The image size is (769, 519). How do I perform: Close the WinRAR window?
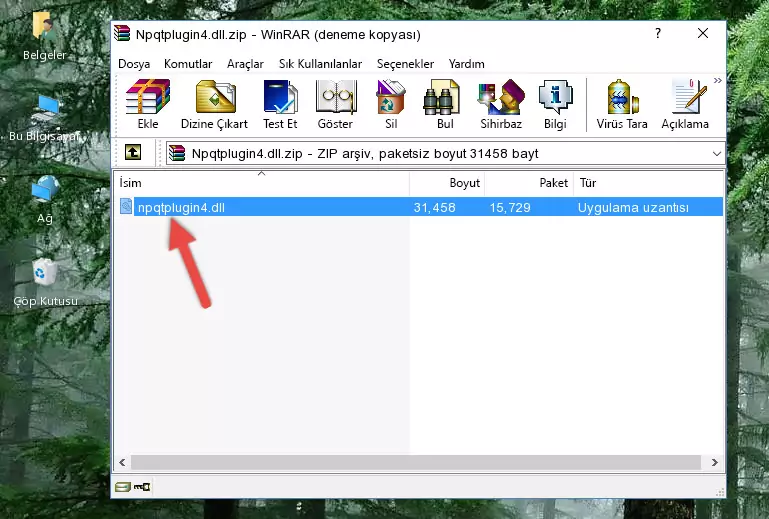pos(703,33)
